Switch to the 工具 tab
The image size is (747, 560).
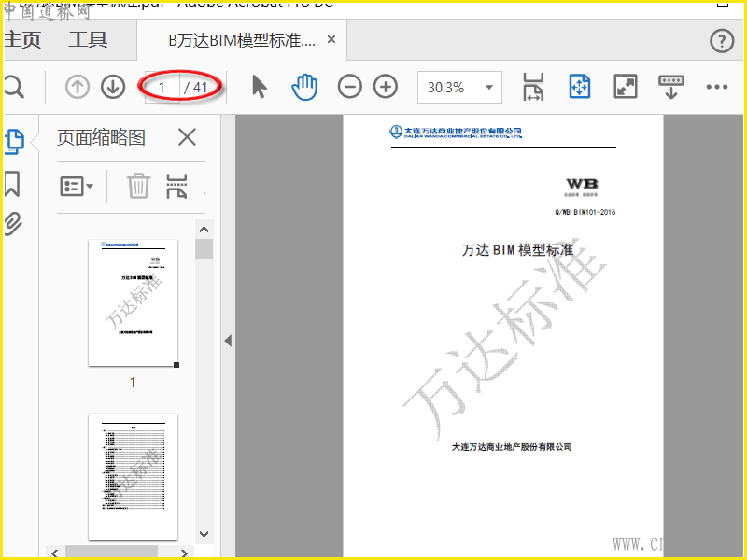[88, 40]
